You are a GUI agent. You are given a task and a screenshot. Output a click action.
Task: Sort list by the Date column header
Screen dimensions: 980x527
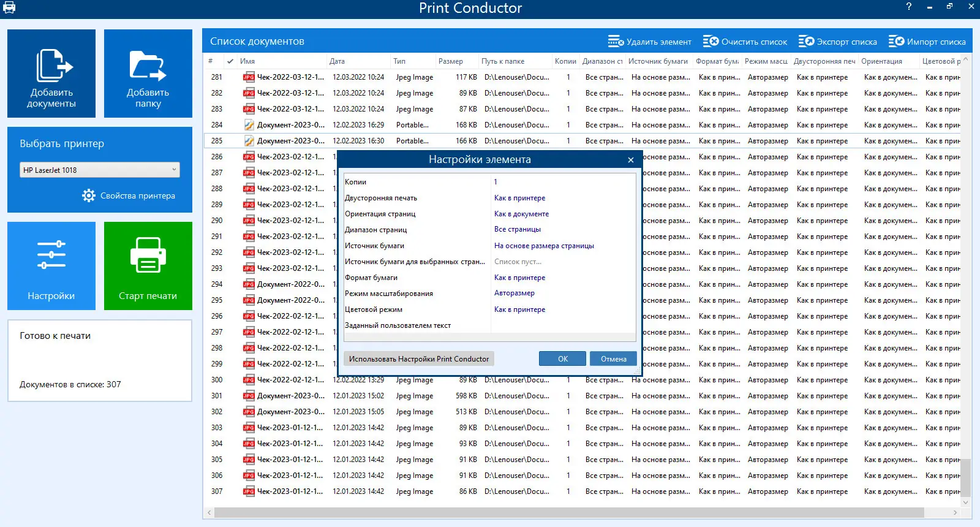point(337,61)
